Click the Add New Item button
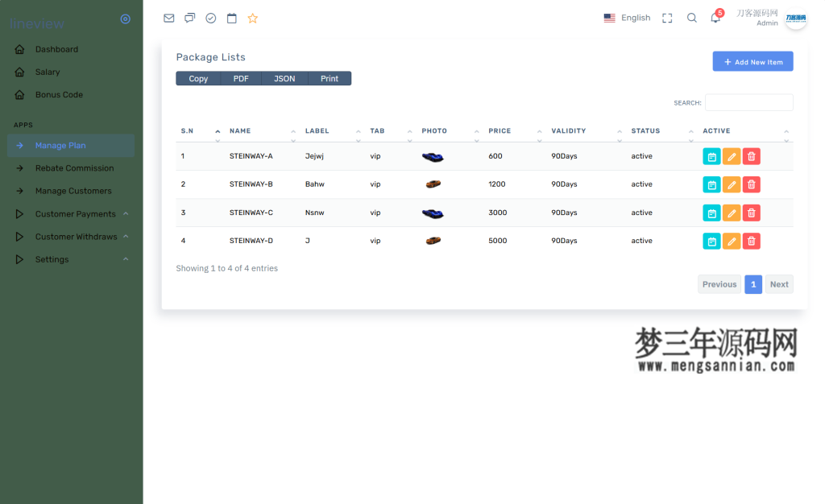The height and width of the screenshot is (504, 825). click(x=752, y=61)
